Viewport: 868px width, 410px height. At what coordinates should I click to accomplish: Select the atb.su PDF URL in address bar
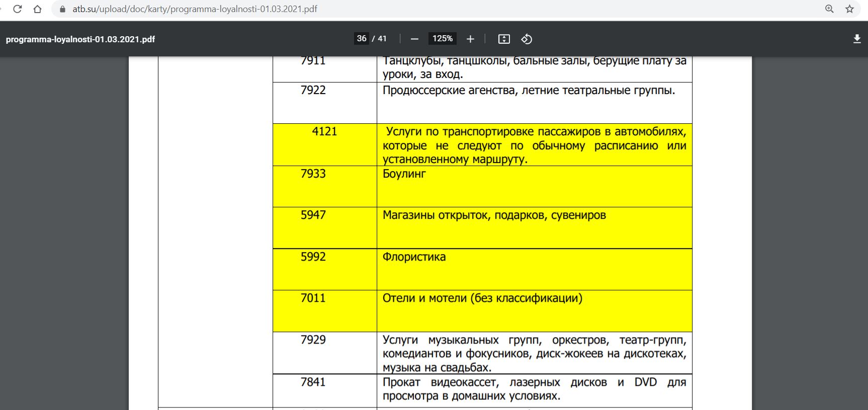[195, 9]
